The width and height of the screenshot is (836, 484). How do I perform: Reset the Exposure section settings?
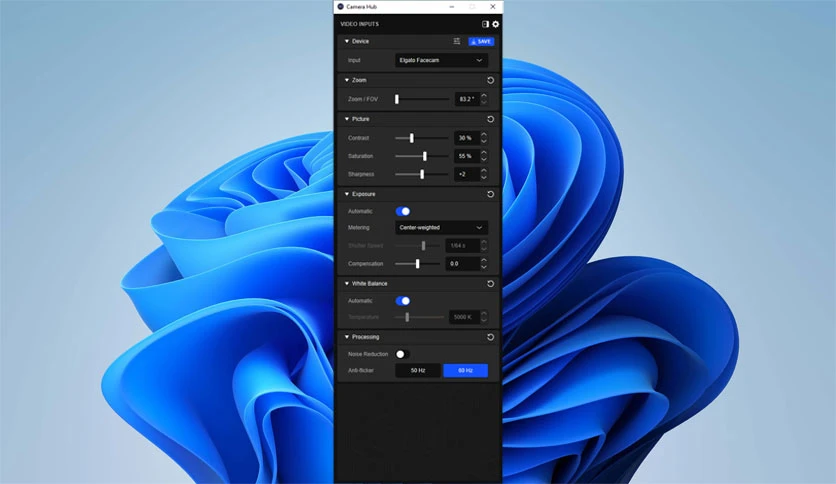pos(491,194)
